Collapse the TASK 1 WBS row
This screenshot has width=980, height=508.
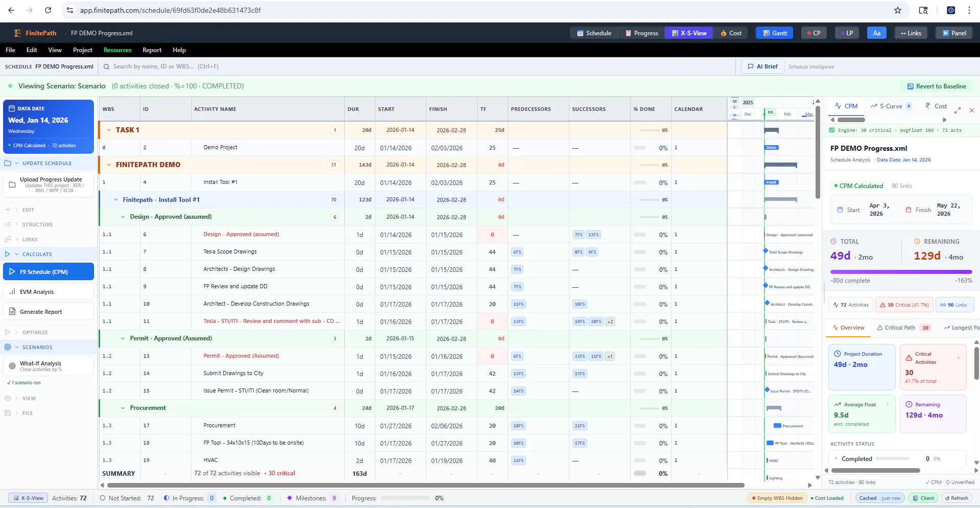pyautogui.click(x=109, y=130)
